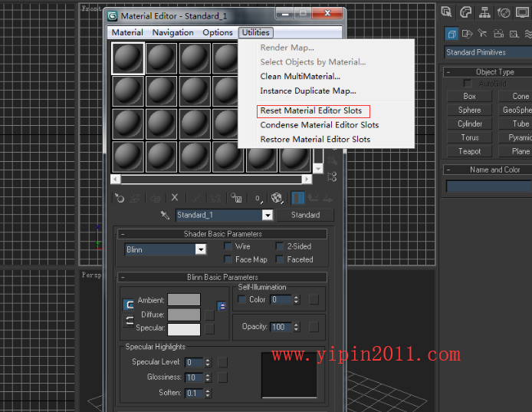Open the Blinn shader type dropdown
532x412 pixels.
(200, 249)
